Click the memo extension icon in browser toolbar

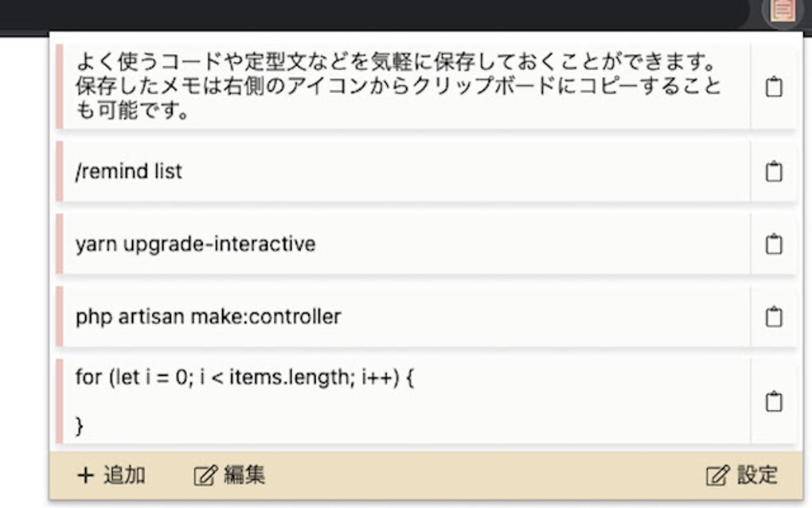click(x=783, y=10)
